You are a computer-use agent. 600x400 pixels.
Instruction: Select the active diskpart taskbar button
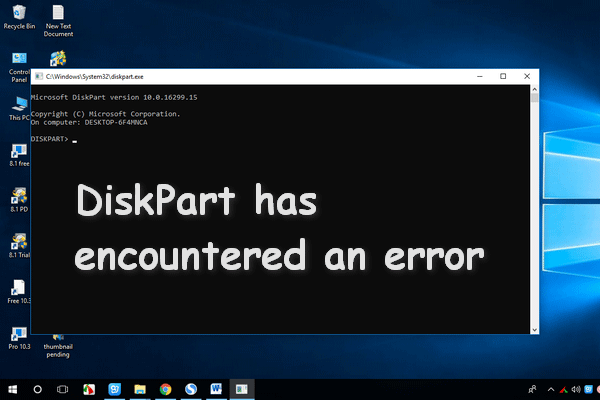click(x=242, y=389)
